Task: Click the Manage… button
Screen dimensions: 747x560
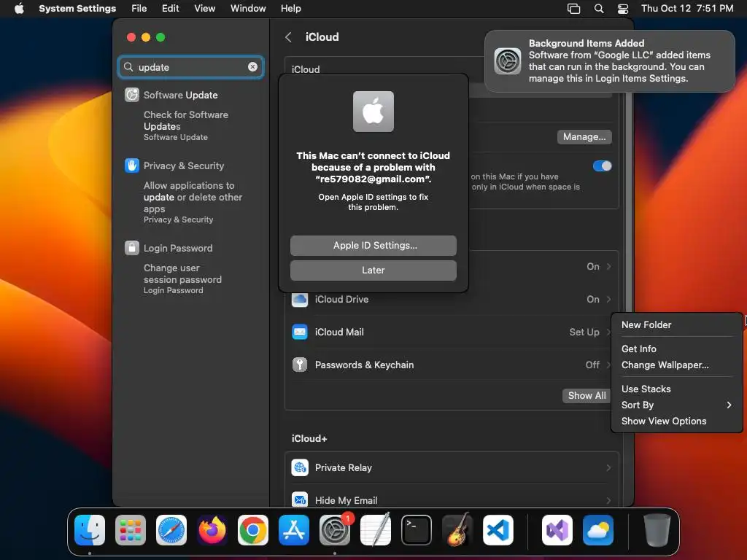Action: (584, 136)
